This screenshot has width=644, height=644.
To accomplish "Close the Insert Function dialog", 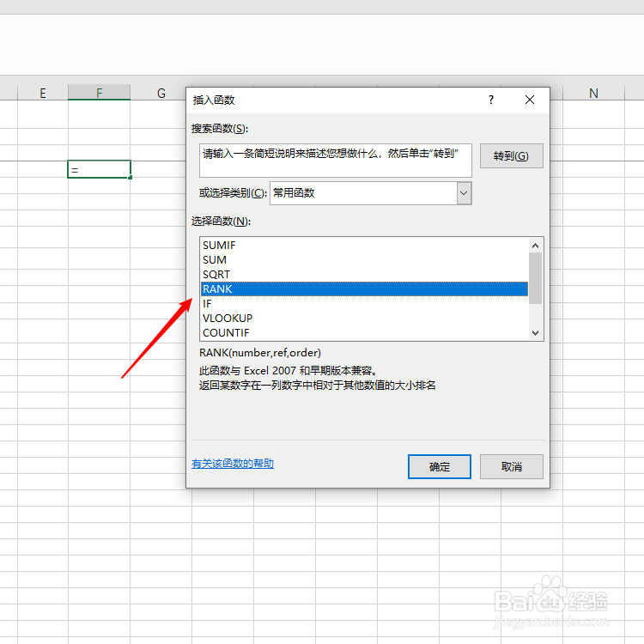I will [530, 100].
